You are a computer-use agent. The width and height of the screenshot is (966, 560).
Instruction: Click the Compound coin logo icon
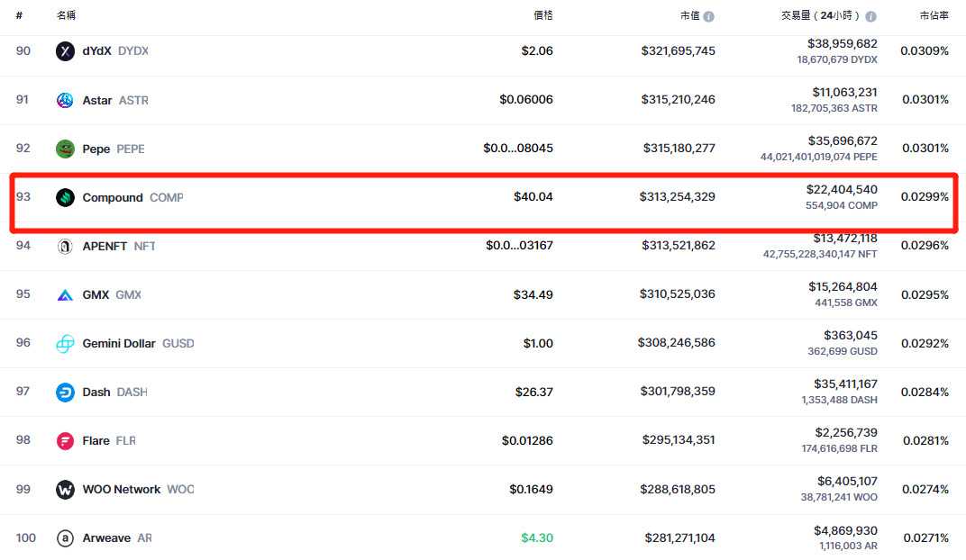tap(65, 197)
